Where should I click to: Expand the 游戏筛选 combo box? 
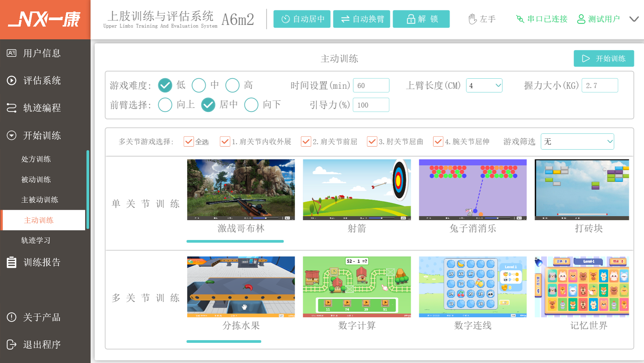pos(577,142)
